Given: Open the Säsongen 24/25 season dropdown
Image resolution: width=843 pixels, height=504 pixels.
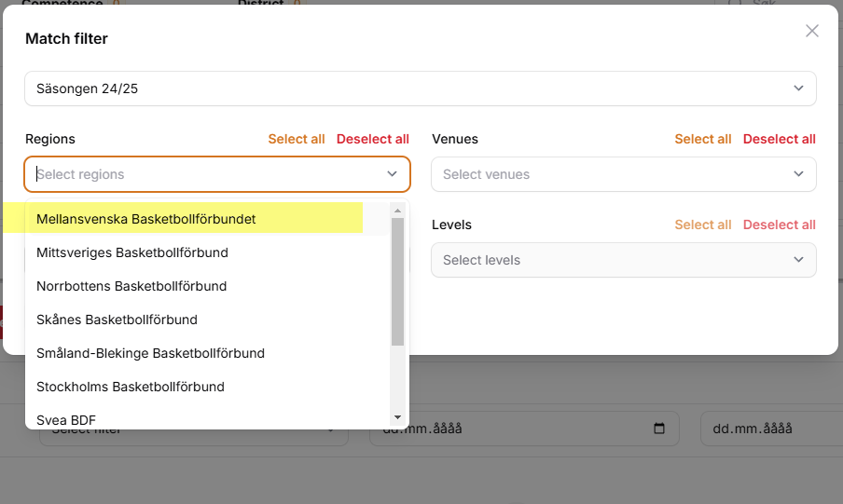Looking at the screenshot, I should (x=421, y=89).
